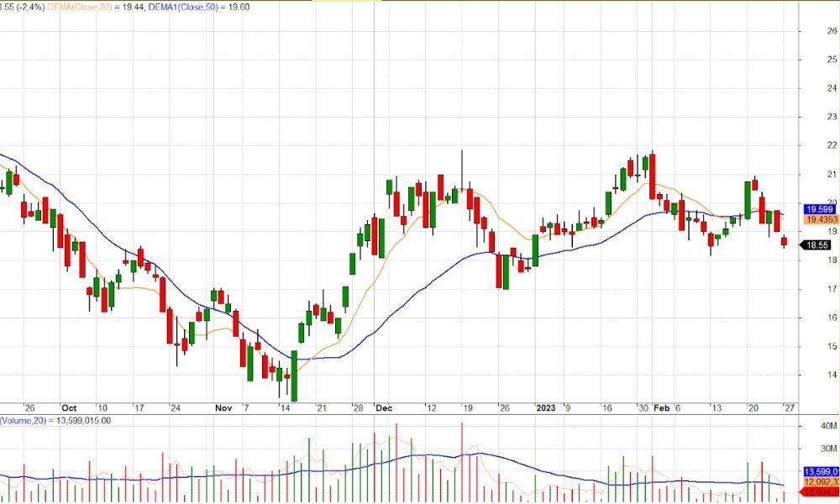This screenshot has height=504, width=840.
Task: Click the Dec month label on date axis
Action: pos(384,408)
